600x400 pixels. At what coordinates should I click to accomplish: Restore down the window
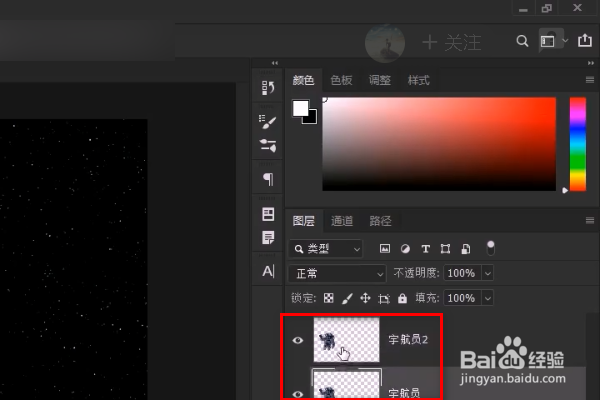point(547,8)
